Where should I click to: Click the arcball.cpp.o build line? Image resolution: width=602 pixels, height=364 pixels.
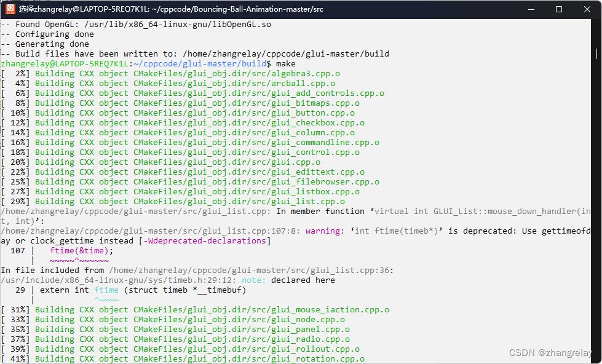click(x=168, y=84)
